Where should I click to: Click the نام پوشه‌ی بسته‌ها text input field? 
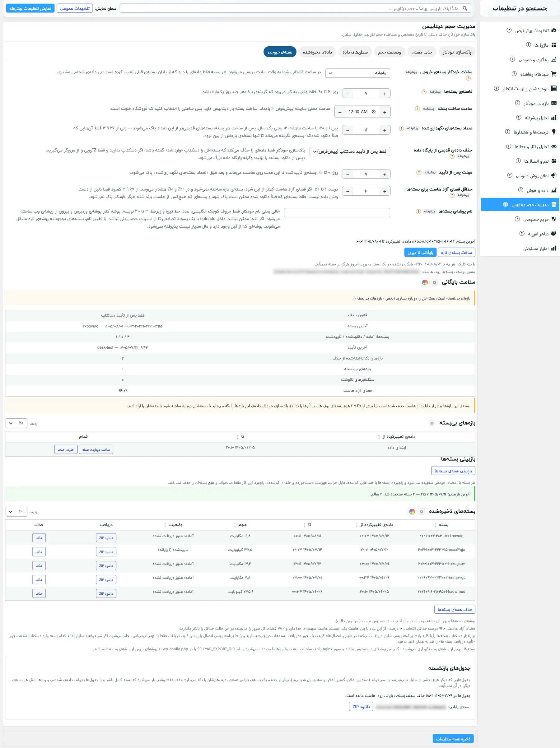click(x=337, y=213)
